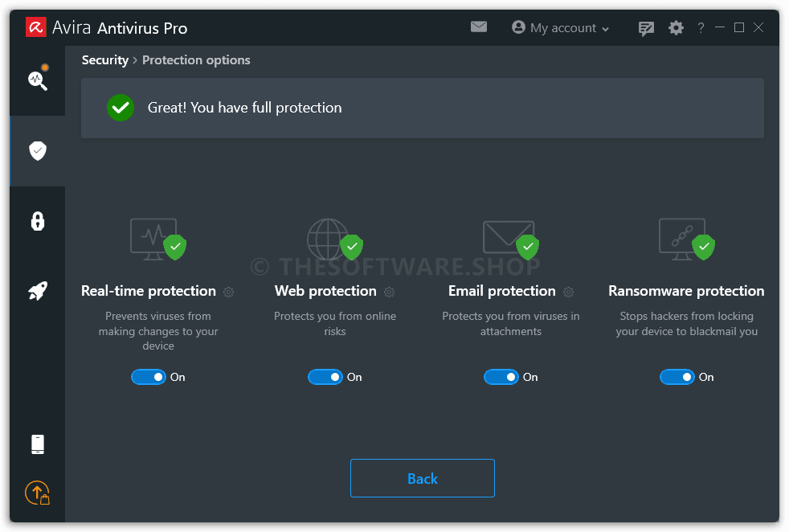Open the mobile devices sidebar icon

pyautogui.click(x=38, y=444)
